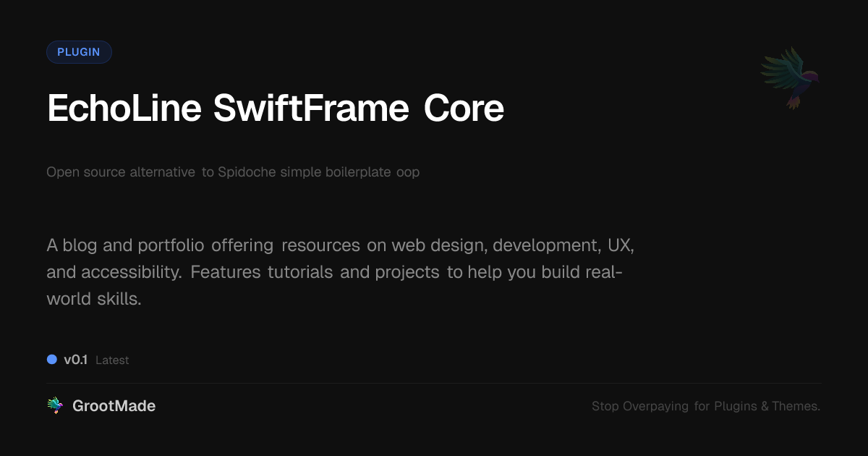Open the EchoLine SwiftFrame Core title

[276, 109]
